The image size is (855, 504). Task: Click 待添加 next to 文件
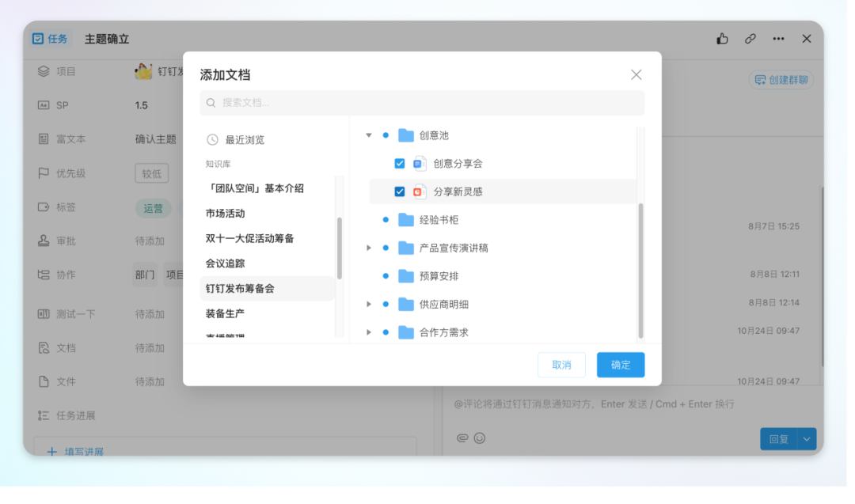pos(150,382)
